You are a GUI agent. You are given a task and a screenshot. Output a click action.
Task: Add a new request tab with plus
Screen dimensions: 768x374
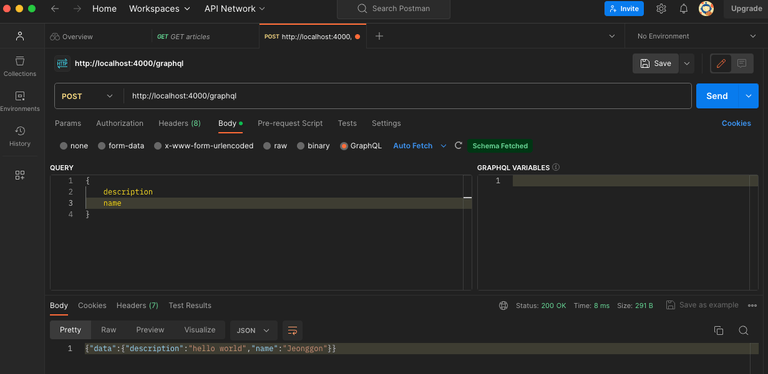pos(379,36)
